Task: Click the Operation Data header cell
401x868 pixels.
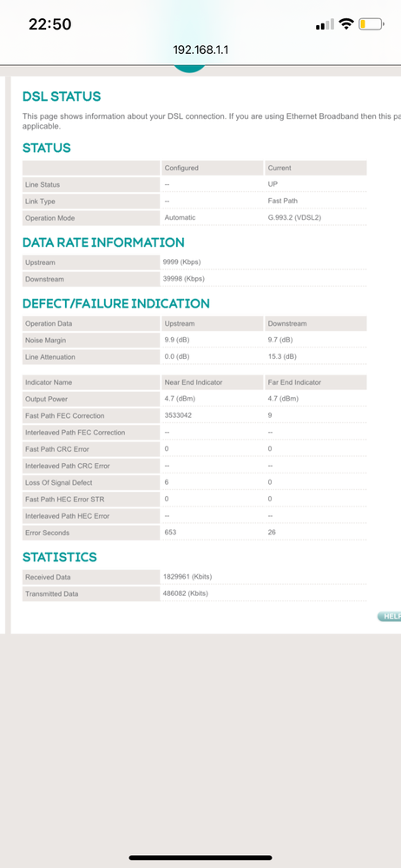Action: click(91, 323)
